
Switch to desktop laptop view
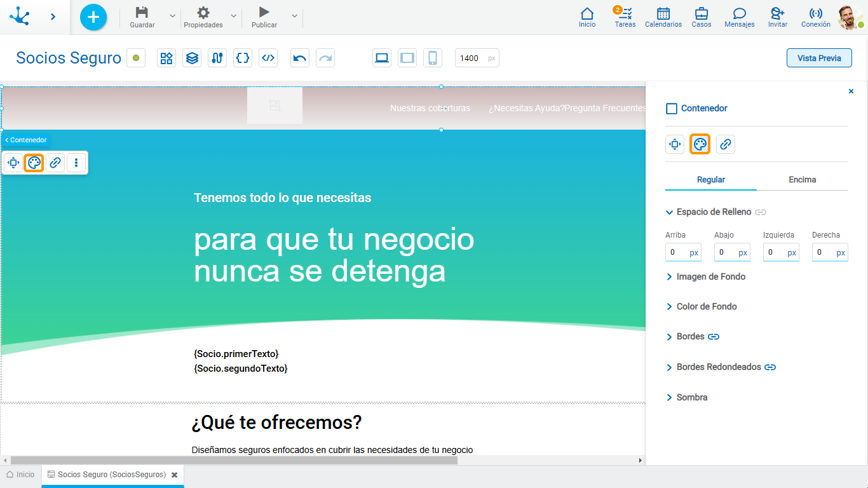click(382, 58)
